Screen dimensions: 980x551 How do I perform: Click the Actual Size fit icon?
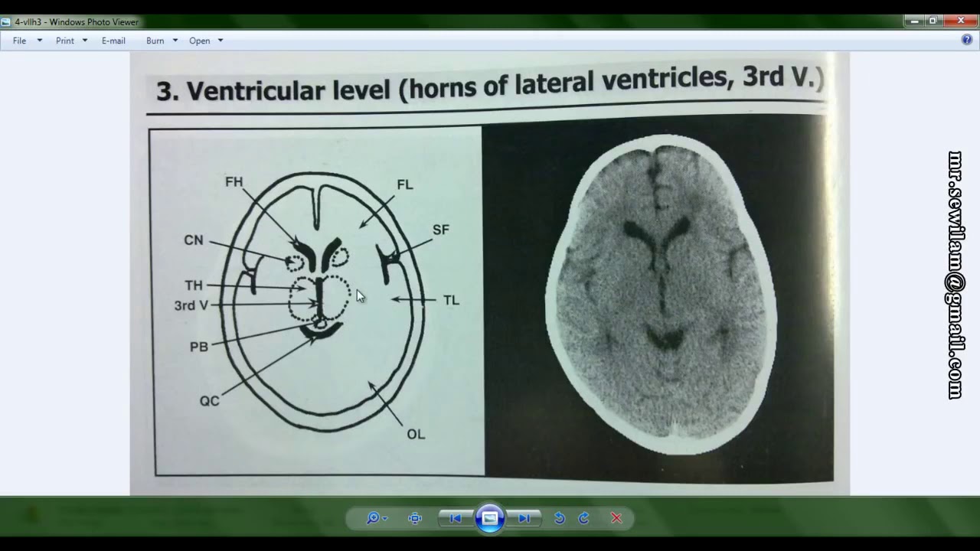click(x=415, y=518)
